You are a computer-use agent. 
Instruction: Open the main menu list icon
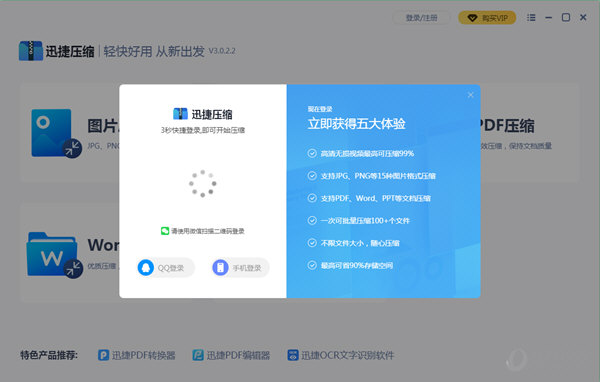pos(531,18)
